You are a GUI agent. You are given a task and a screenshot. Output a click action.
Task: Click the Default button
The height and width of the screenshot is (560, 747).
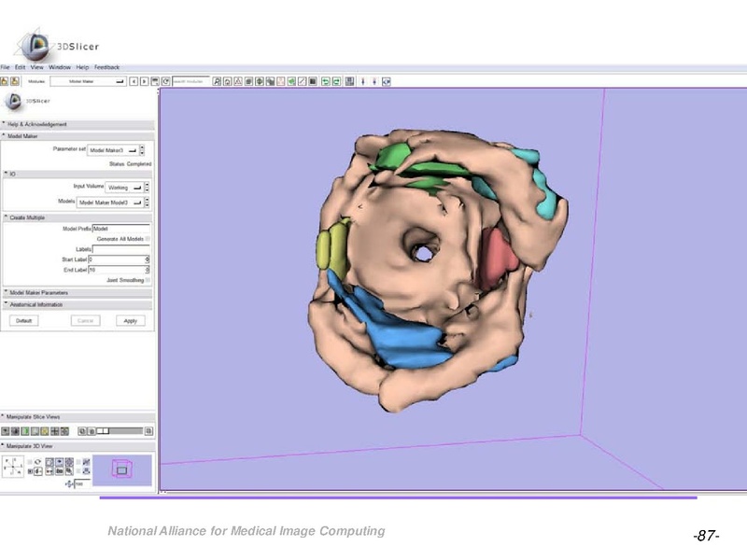tap(24, 320)
